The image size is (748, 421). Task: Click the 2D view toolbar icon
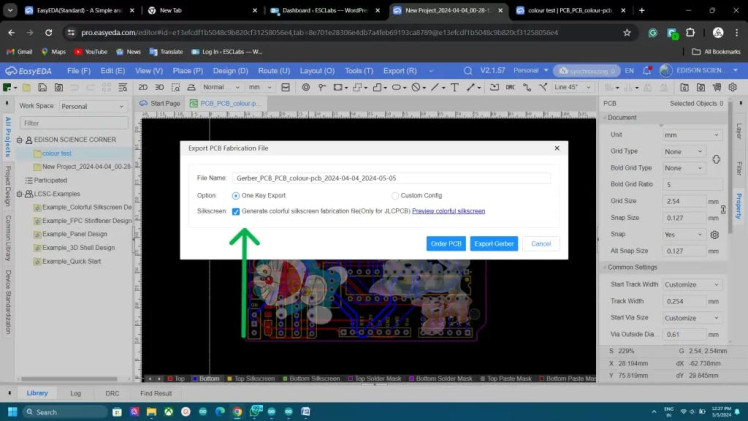pyautogui.click(x=142, y=87)
